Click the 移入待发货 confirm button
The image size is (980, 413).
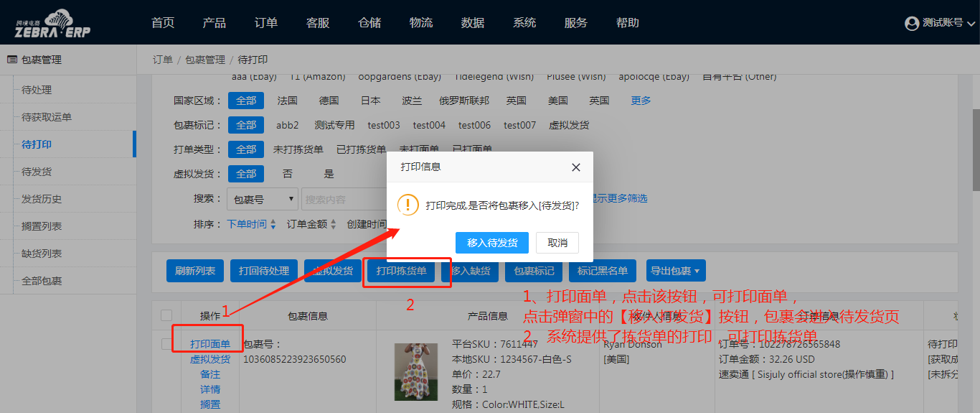pyautogui.click(x=492, y=243)
